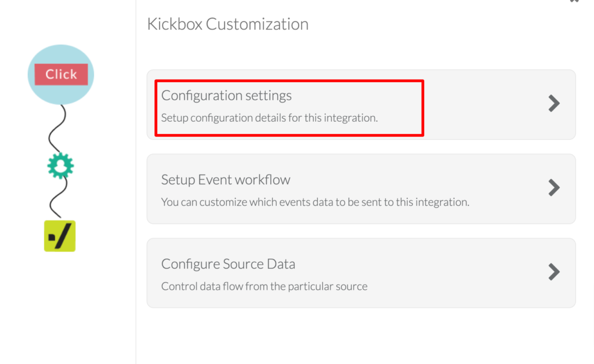
Task: Click the teal gear icon in the flow
Action: click(60, 166)
